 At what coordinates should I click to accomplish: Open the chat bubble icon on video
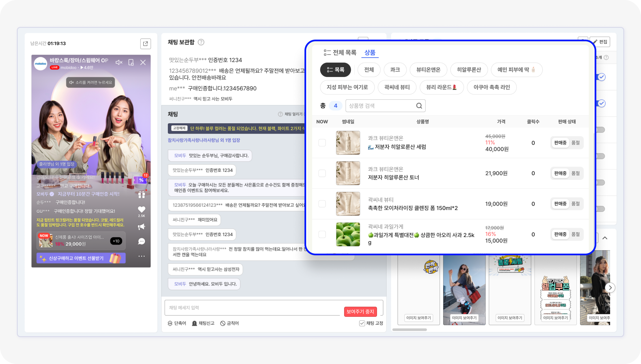point(141,241)
